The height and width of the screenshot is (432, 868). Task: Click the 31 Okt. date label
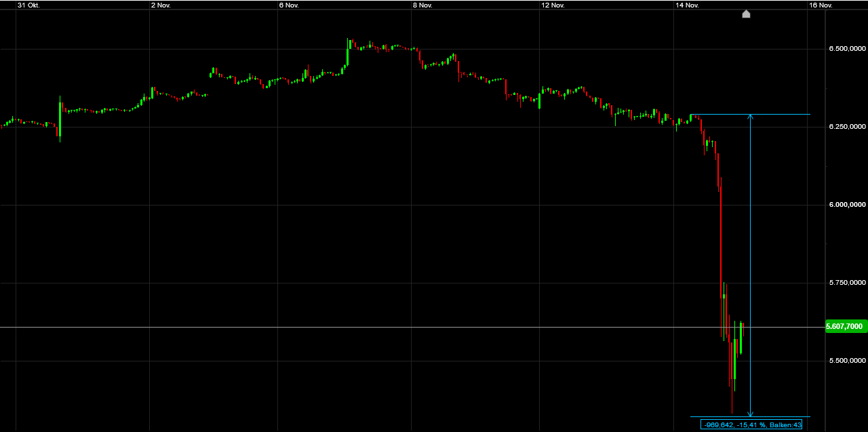[28, 5]
